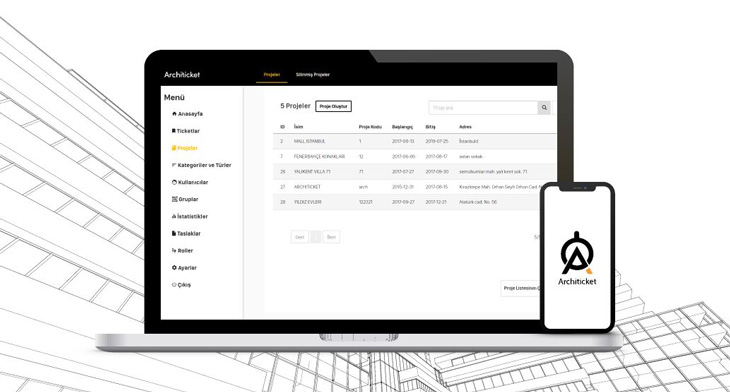Go to next page with İleri button
The height and width of the screenshot is (392, 730).
[331, 237]
